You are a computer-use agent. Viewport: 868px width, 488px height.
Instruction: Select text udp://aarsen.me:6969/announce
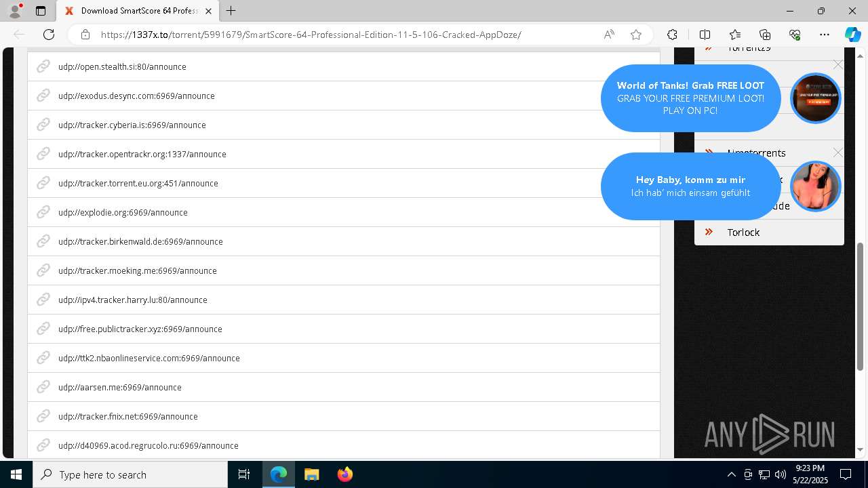(120, 387)
